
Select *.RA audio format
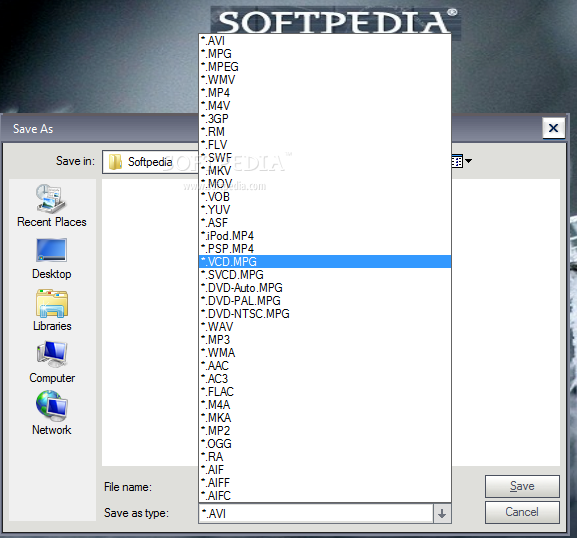coord(325,457)
